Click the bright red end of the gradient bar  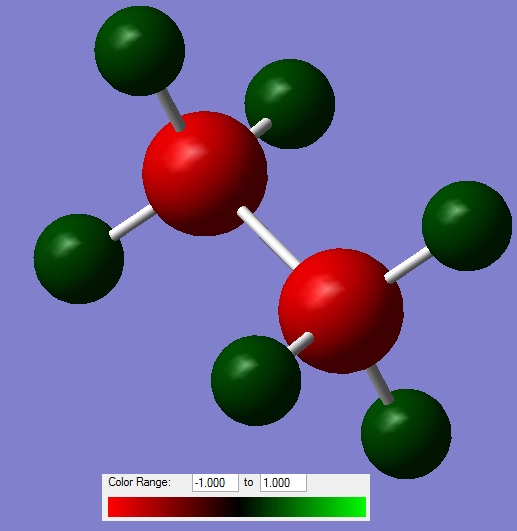(117, 507)
